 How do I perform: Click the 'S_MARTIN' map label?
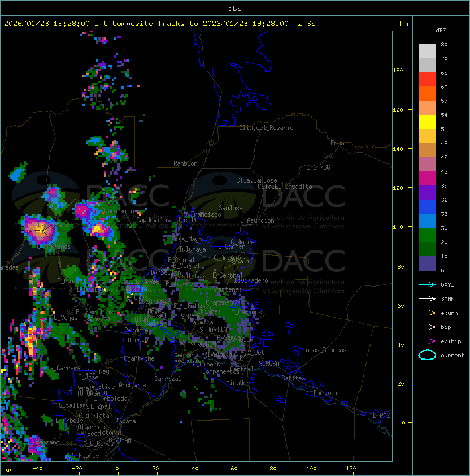[213, 330]
